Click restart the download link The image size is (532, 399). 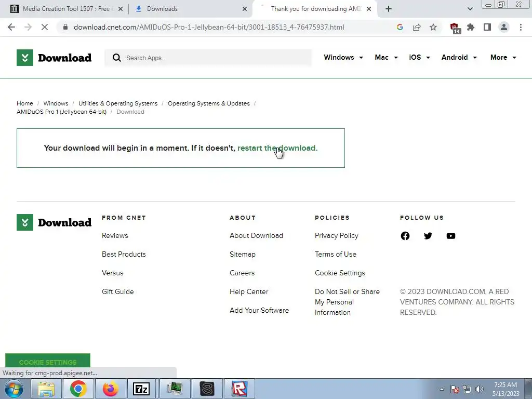[277, 148]
